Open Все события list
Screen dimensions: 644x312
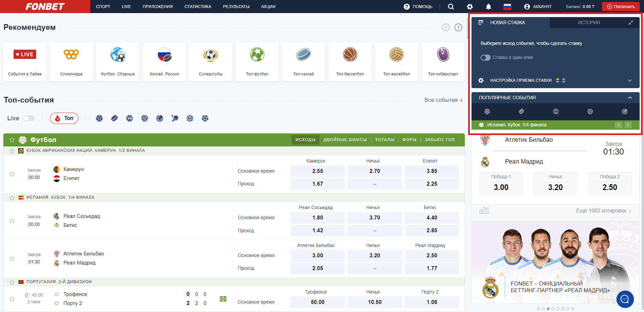[444, 100]
